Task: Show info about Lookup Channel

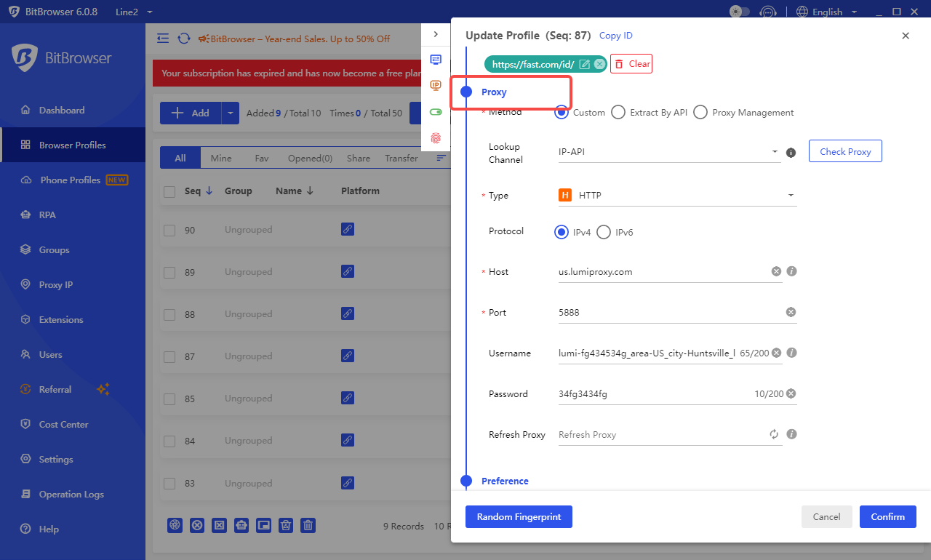Action: tap(791, 153)
